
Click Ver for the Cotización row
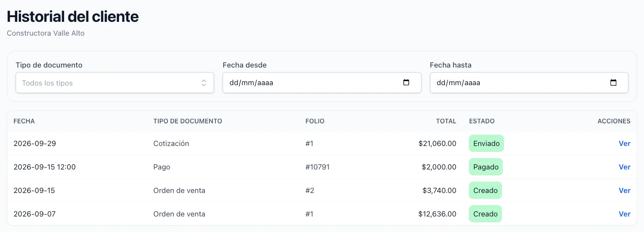tap(624, 143)
